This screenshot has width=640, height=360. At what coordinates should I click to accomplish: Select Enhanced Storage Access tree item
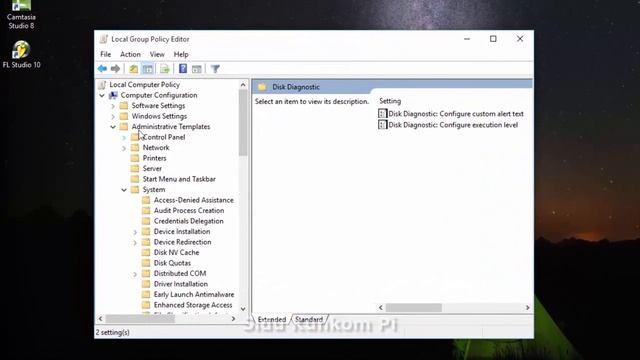(x=193, y=305)
